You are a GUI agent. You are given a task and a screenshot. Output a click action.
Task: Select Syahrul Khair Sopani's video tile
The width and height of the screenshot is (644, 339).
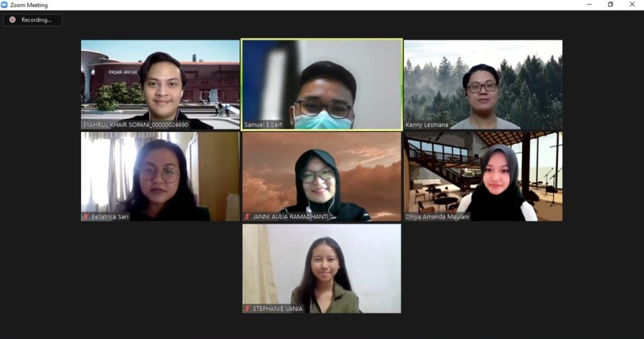[160, 85]
